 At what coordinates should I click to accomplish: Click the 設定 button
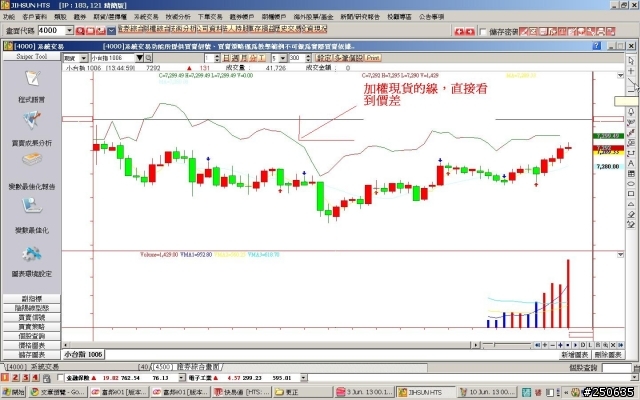pos(324,58)
